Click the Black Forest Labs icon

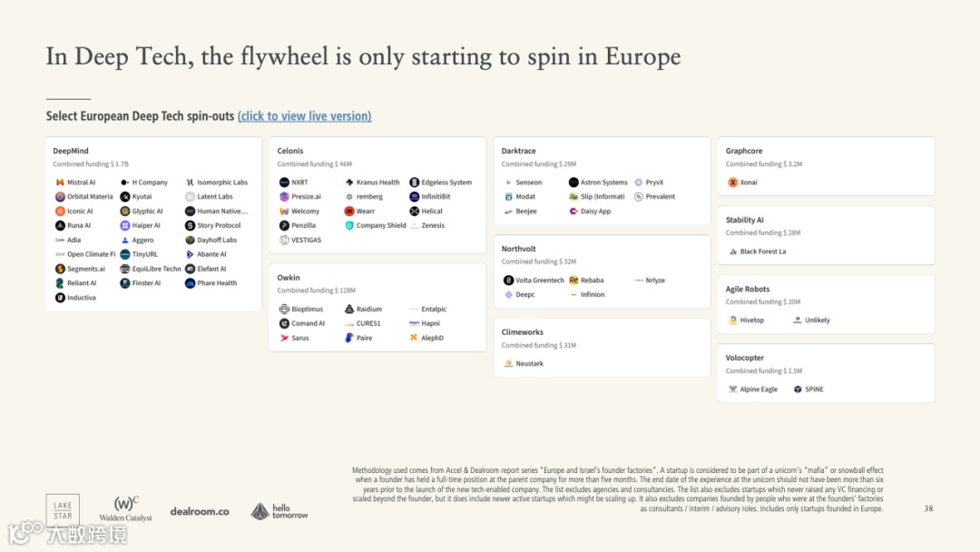732,251
